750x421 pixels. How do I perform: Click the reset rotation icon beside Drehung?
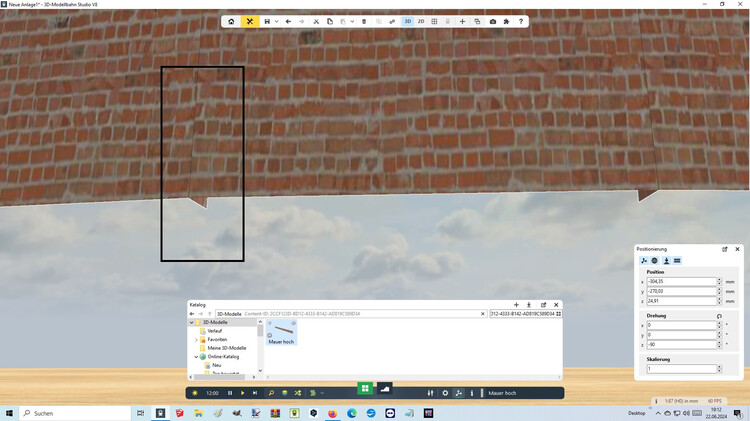[x=720, y=315]
